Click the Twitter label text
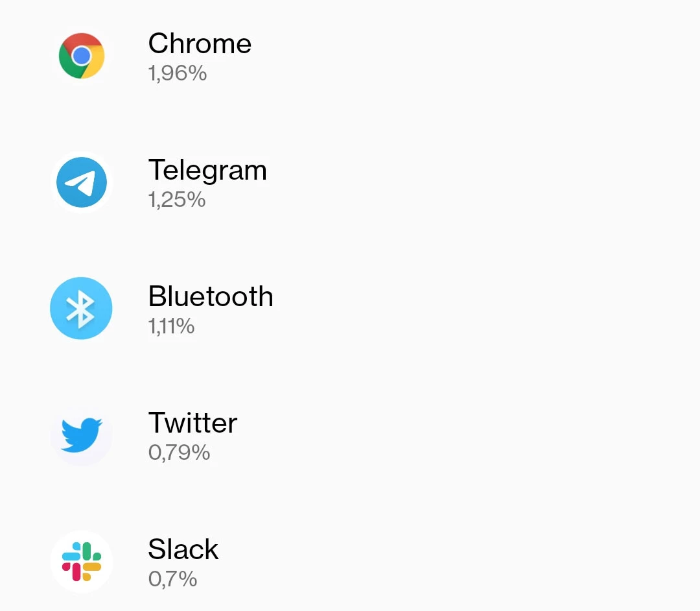 [x=193, y=422]
